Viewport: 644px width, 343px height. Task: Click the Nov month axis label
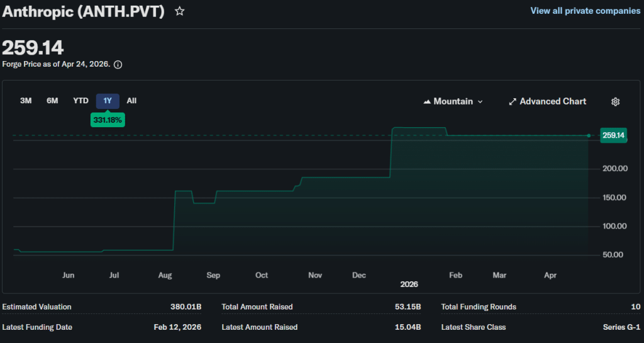315,275
